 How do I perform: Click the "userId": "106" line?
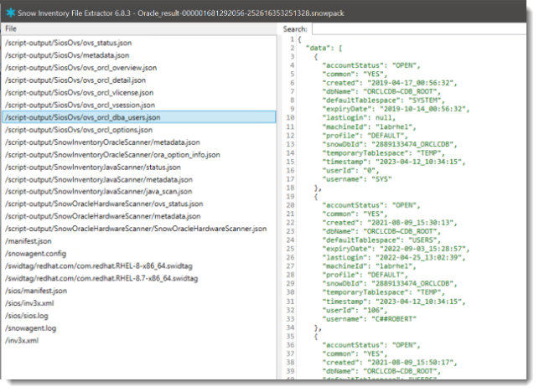(x=355, y=310)
